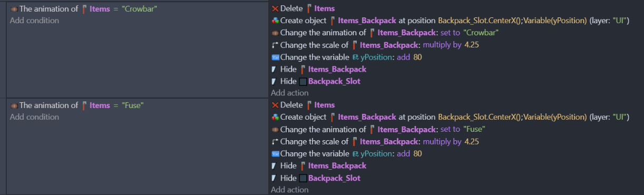Click the scale icon in the Crowbar event actions
Image resolution: width=644 pixels, height=195 pixels.
point(275,45)
